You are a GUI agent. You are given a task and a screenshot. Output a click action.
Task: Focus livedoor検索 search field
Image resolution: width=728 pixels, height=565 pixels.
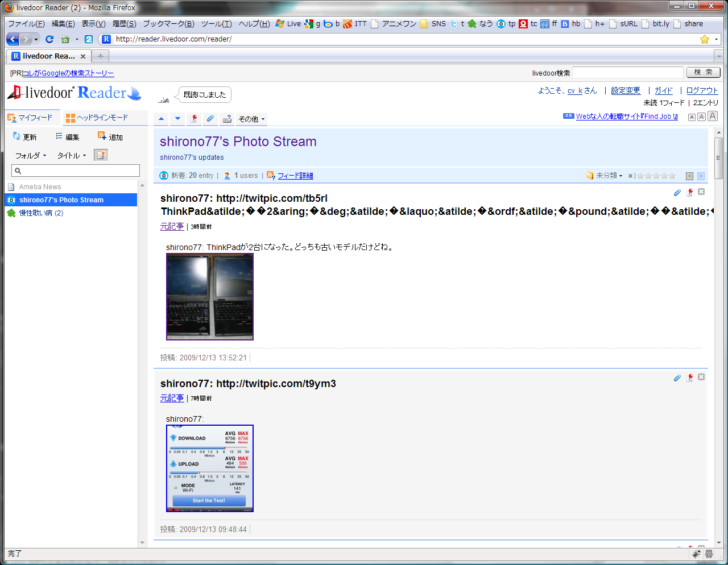pyautogui.click(x=628, y=73)
